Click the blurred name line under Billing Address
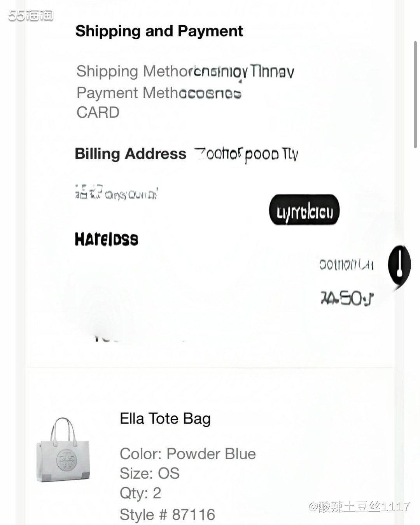The image size is (420, 525). [116, 192]
